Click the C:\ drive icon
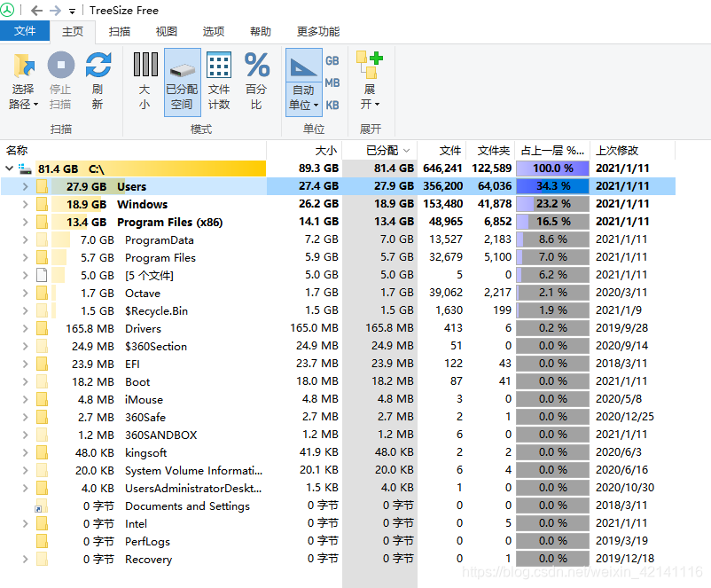The height and width of the screenshot is (588, 711). coord(25,169)
